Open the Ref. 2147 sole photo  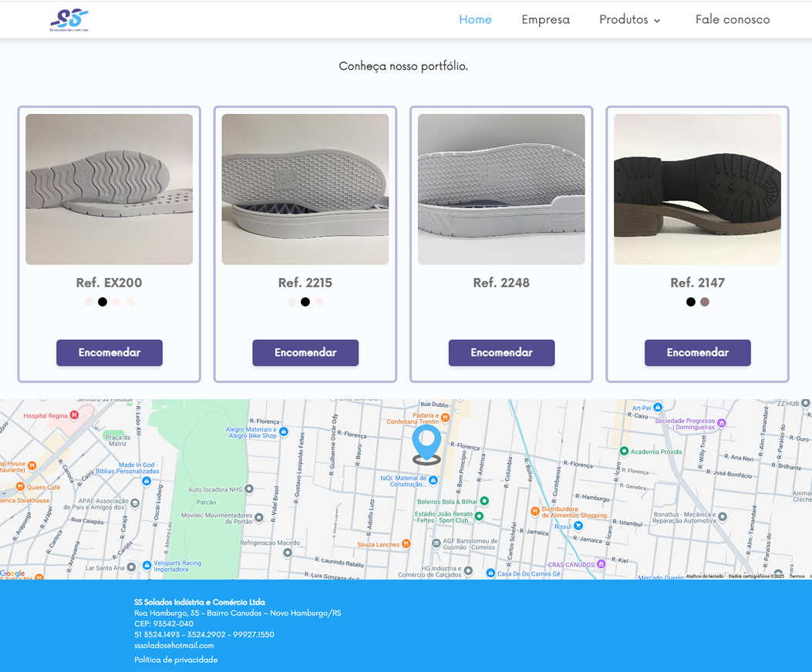coord(697,189)
